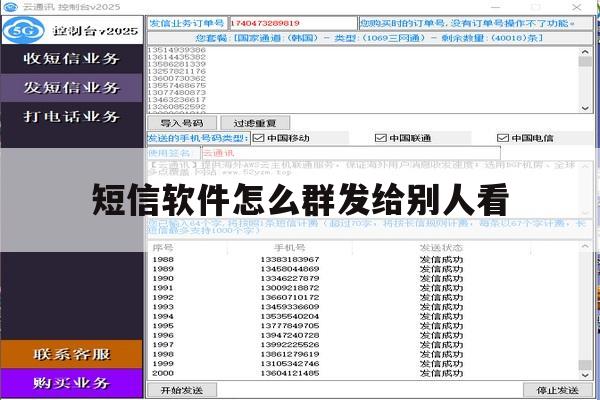
Task: Click 开始发送 to start sending
Action: pyautogui.click(x=182, y=390)
